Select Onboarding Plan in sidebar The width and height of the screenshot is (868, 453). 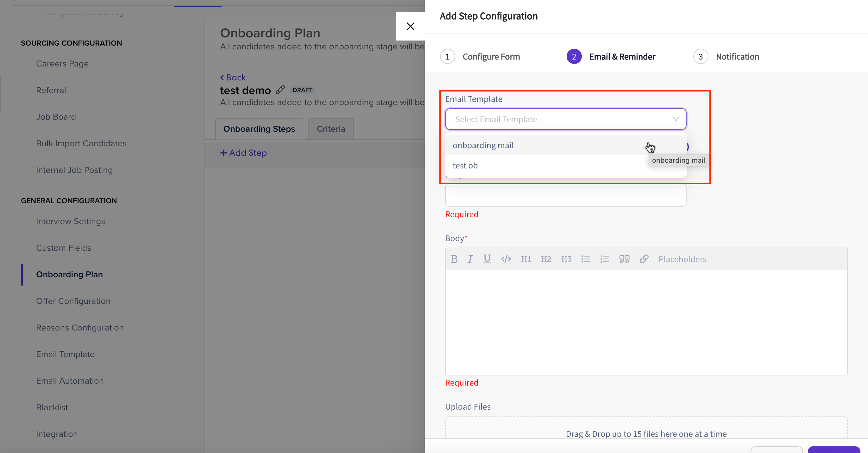(69, 274)
